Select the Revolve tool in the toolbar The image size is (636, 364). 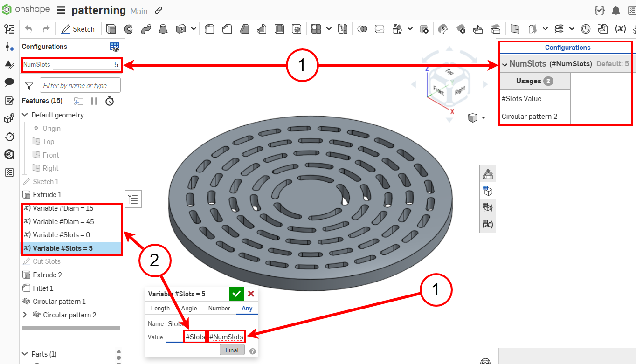point(129,29)
